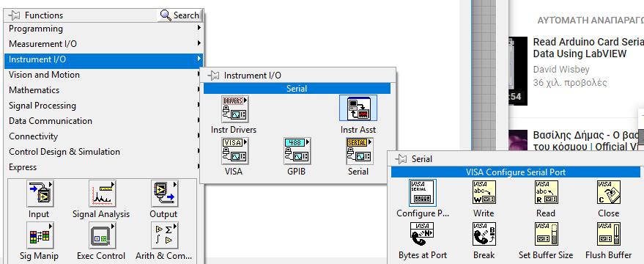Select the VISA Configure Serial Port icon
This screenshot has width=644, height=264.
tap(423, 192)
